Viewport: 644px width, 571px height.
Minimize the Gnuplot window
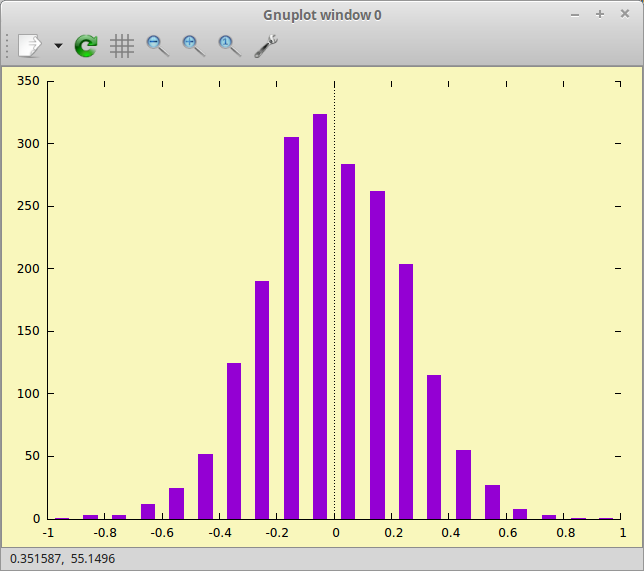[x=574, y=14]
